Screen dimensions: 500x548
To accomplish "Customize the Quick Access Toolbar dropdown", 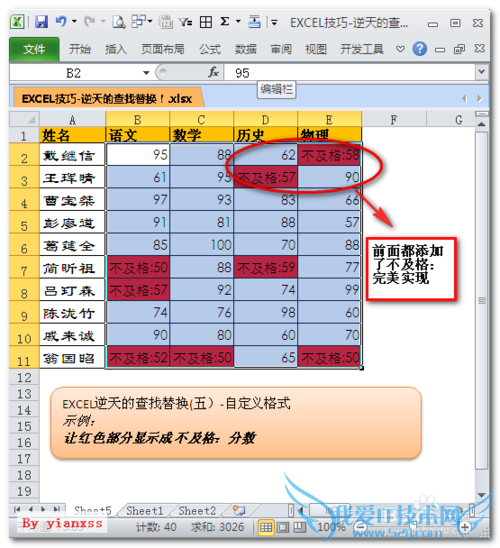I will [274, 23].
